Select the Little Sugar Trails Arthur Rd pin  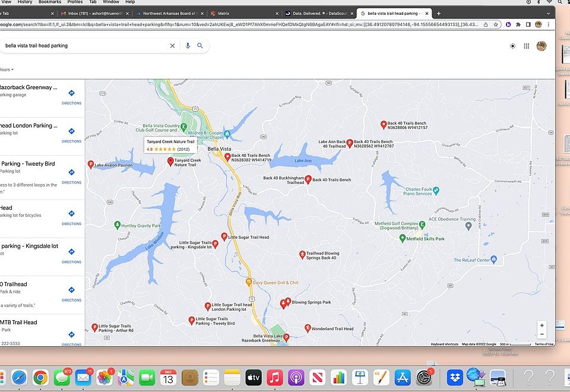coord(94,328)
